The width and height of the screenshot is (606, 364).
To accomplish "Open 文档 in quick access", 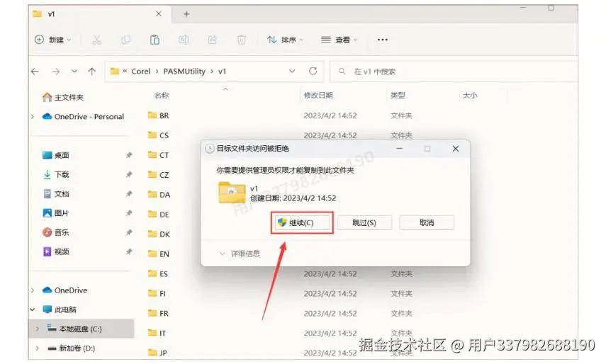I will (x=56, y=194).
